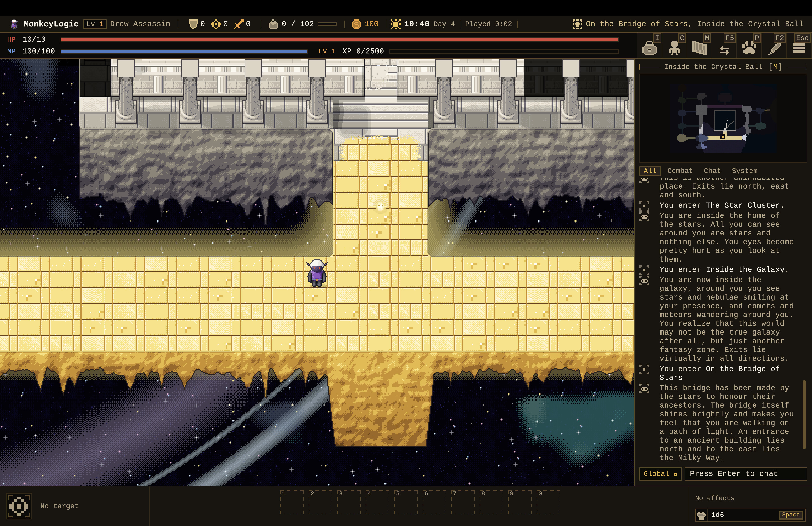Click "You enter The Star Cluster." log line
Image resolution: width=812 pixels, height=526 pixels.
[722, 205]
